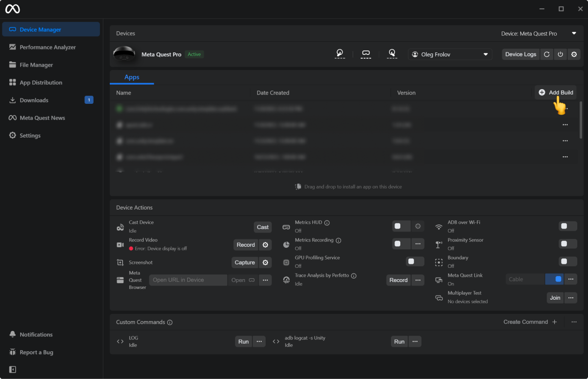Open App Distribution section
The height and width of the screenshot is (379, 588).
pyautogui.click(x=51, y=82)
